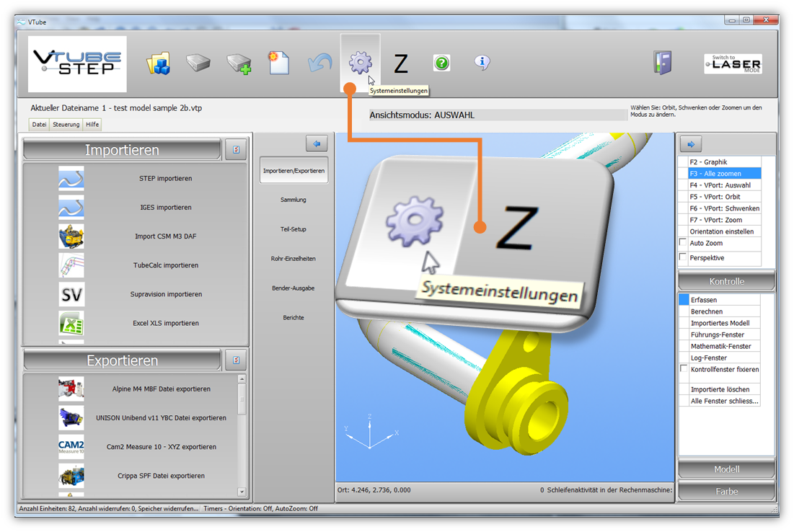This screenshot has height=532, width=794.
Task: Click the undo arrow toolbar icon
Action: point(319,63)
